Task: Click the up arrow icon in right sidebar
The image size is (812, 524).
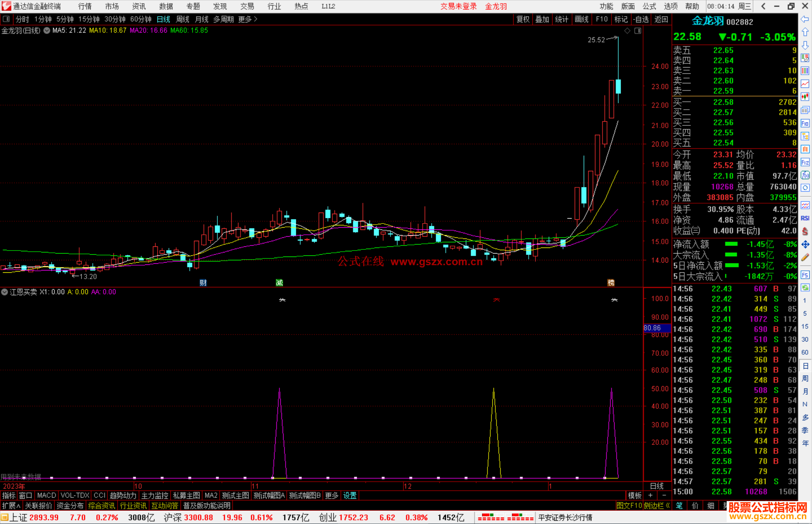Action: tap(805, 32)
